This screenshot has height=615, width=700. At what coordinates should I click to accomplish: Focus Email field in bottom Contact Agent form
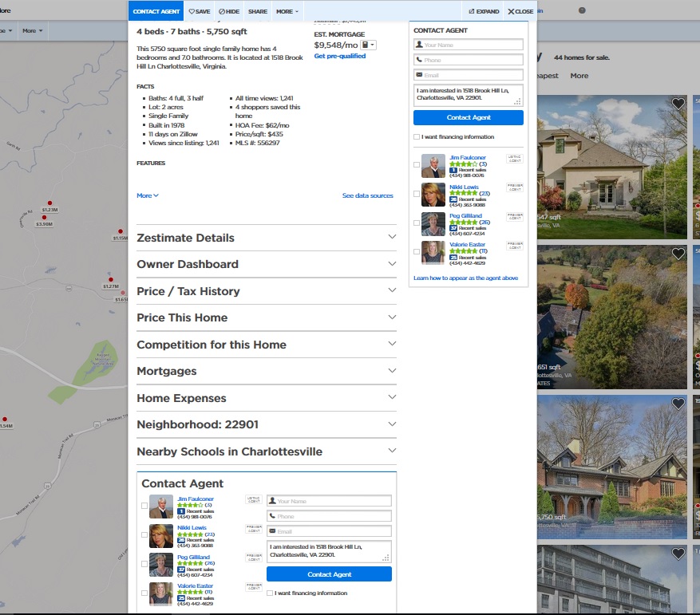329,531
